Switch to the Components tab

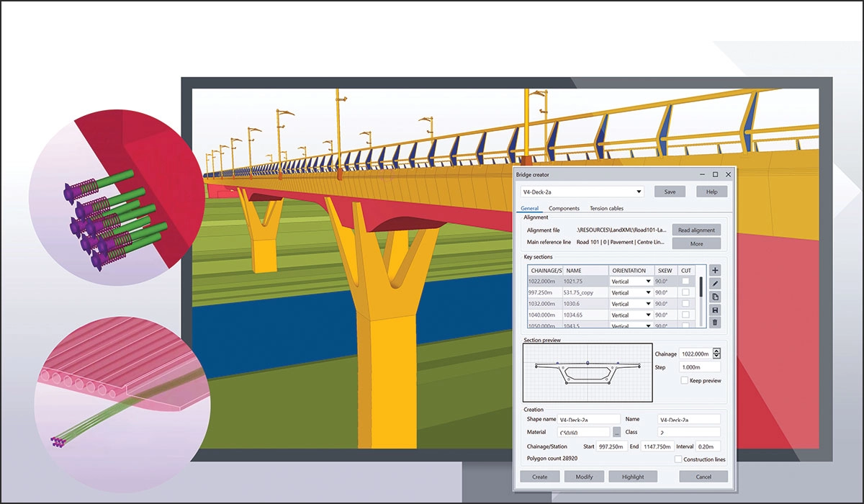click(565, 208)
